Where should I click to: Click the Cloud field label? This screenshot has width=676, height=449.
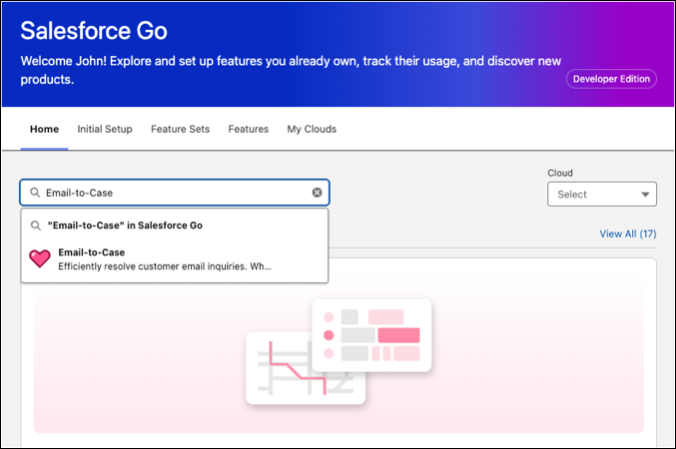[x=560, y=173]
